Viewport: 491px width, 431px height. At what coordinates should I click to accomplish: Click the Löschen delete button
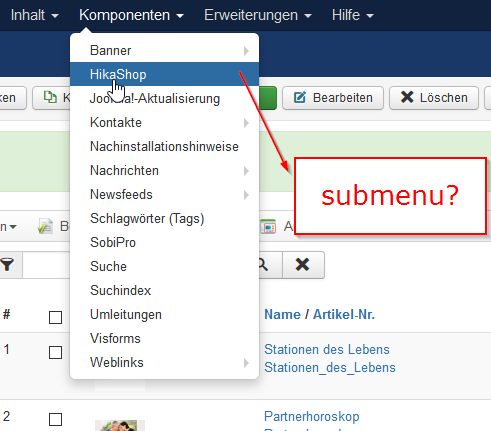tap(434, 98)
